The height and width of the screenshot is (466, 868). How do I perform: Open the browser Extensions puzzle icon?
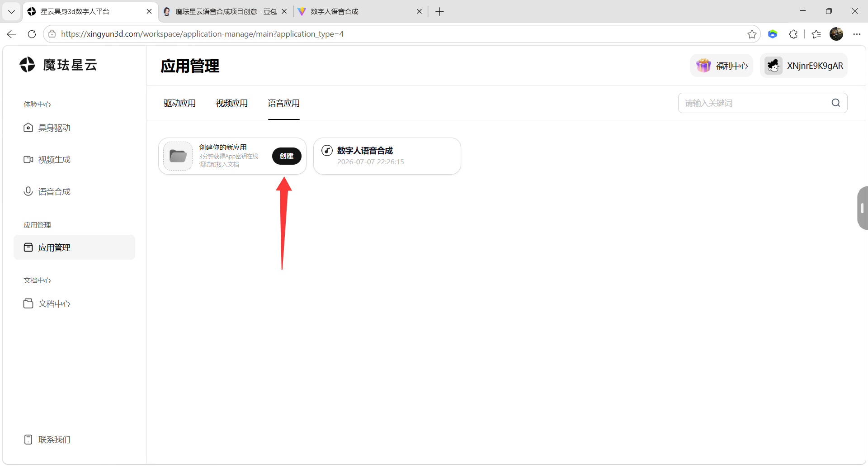[x=793, y=34]
